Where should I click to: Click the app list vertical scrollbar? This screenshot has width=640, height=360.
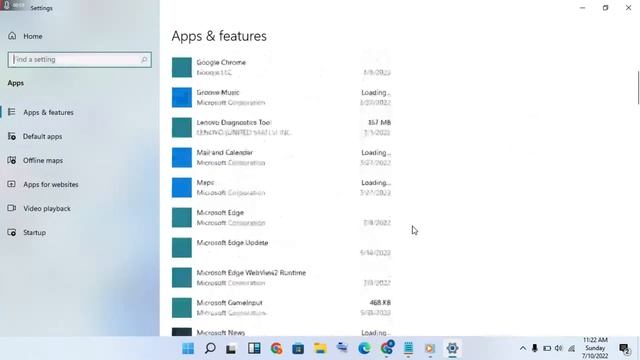click(638, 88)
